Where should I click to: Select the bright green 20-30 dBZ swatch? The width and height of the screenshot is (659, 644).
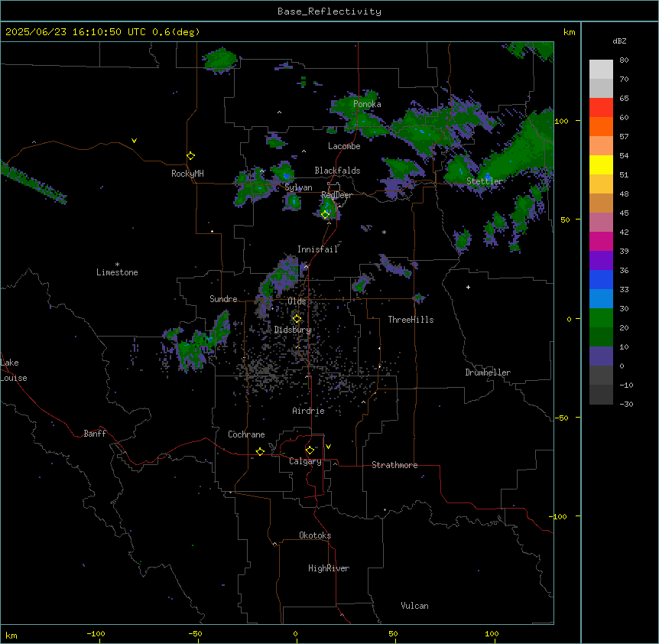pos(601,318)
